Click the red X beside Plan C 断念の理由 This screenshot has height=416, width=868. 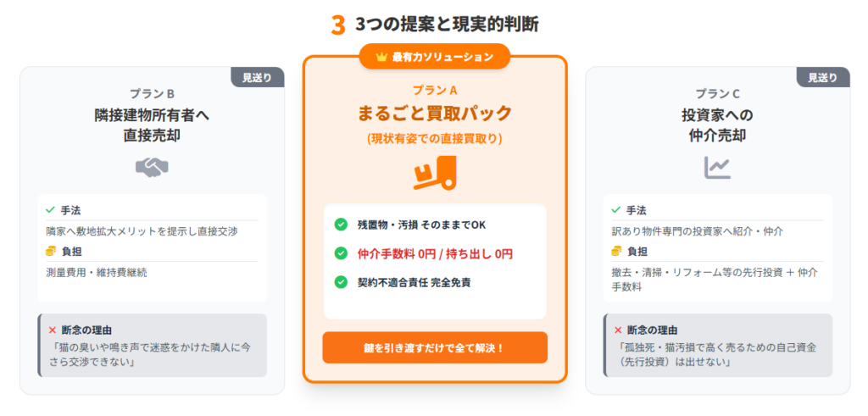pyautogui.click(x=618, y=330)
